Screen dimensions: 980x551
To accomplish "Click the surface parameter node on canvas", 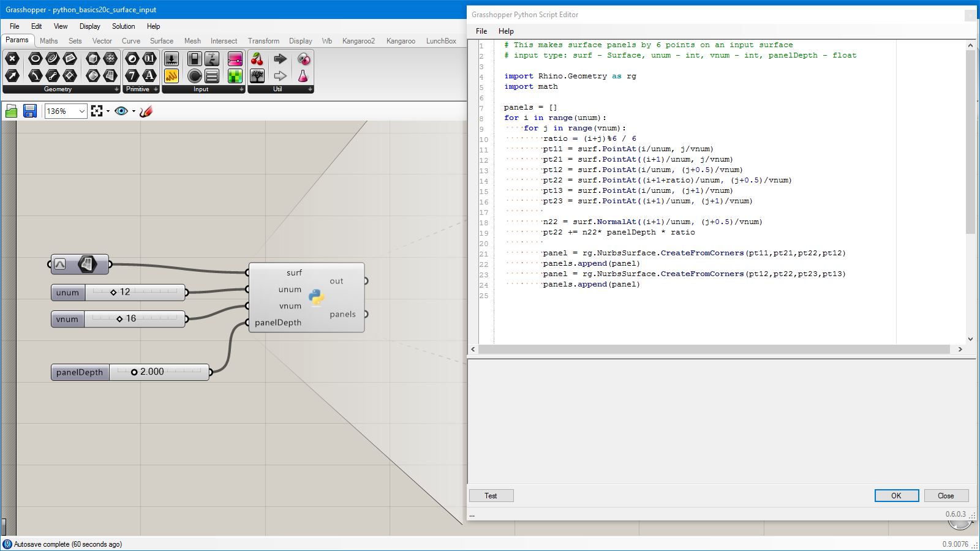I will (80, 264).
